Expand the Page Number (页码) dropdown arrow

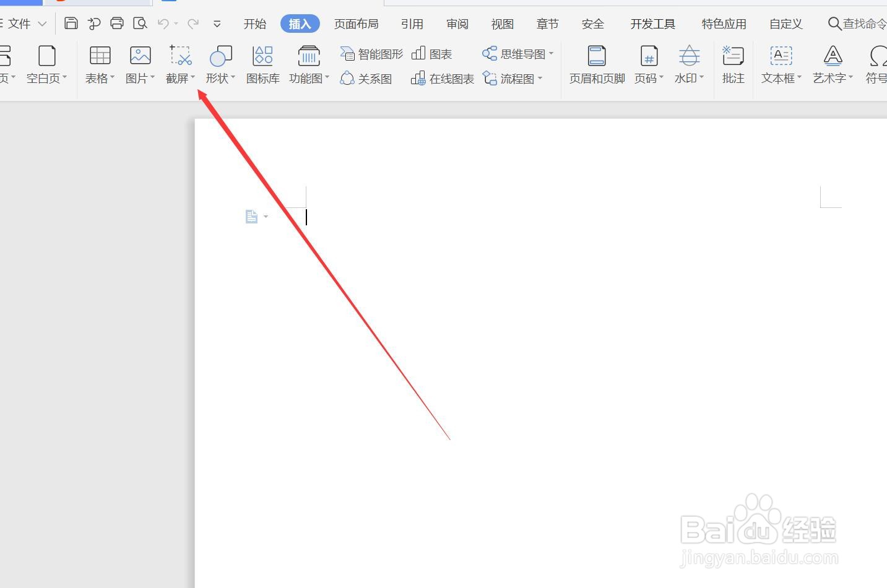pyautogui.click(x=661, y=78)
